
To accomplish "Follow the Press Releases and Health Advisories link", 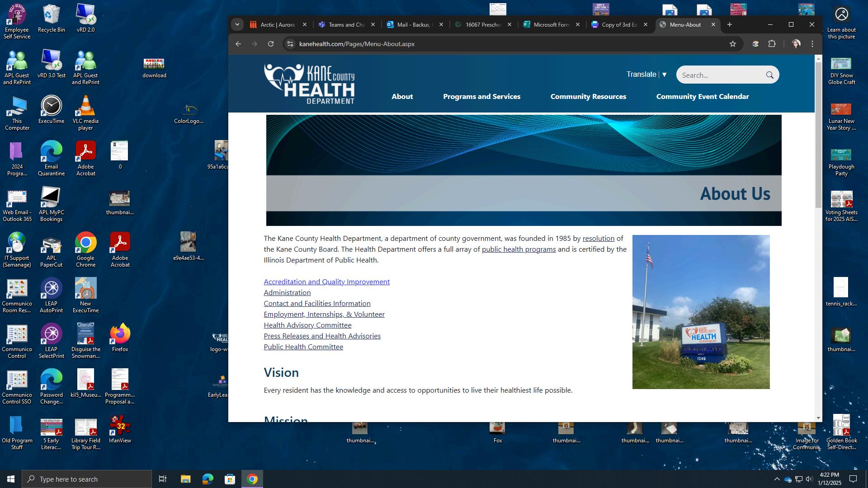I will [x=322, y=336].
